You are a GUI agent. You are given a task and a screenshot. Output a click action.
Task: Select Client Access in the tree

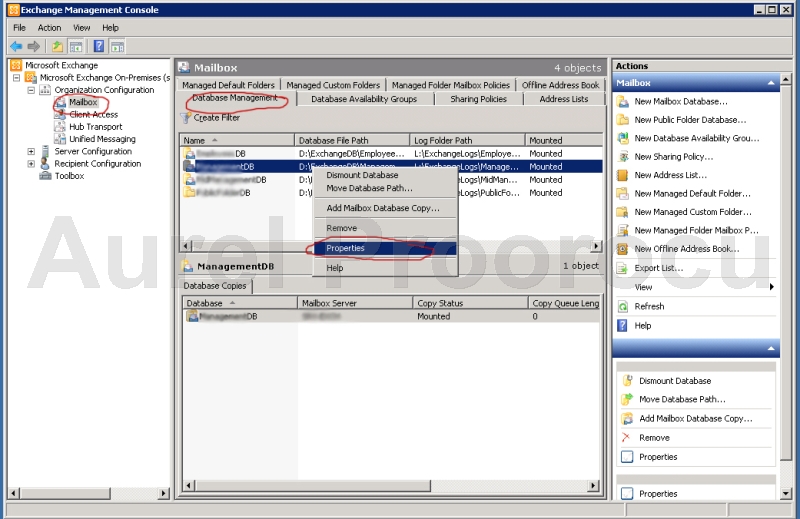[93, 114]
